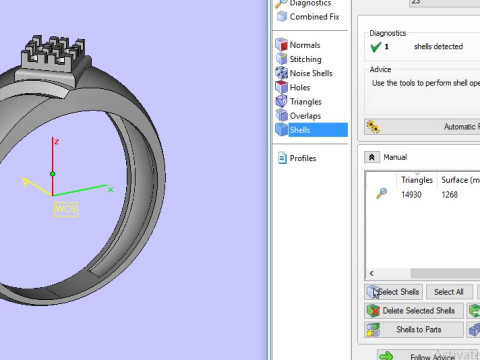Click the Shells to Parts icon

click(x=373, y=330)
